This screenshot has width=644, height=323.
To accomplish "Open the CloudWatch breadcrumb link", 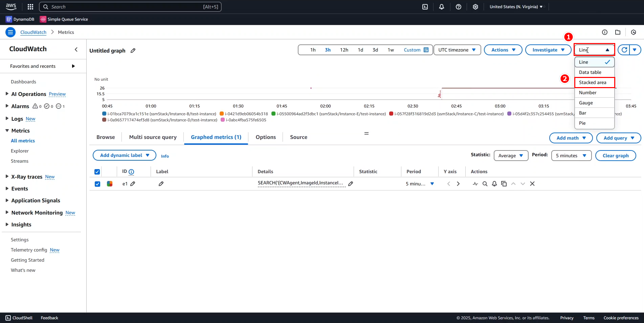I will pos(33,32).
